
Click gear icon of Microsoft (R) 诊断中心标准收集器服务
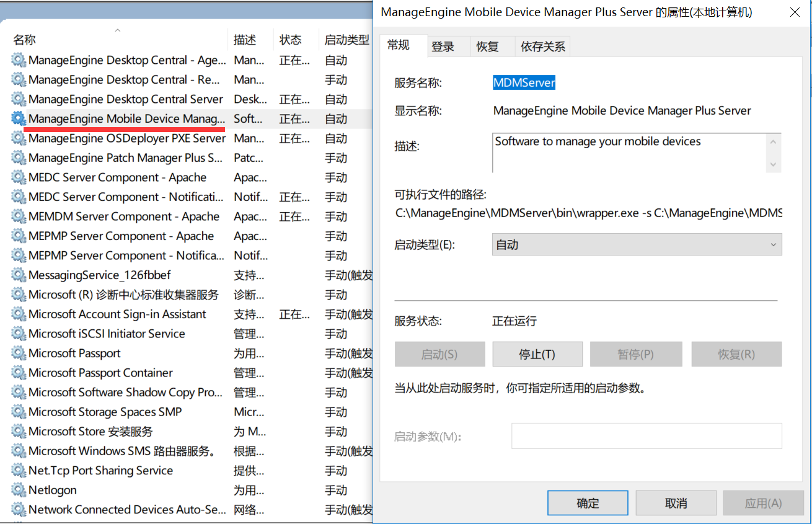19,295
